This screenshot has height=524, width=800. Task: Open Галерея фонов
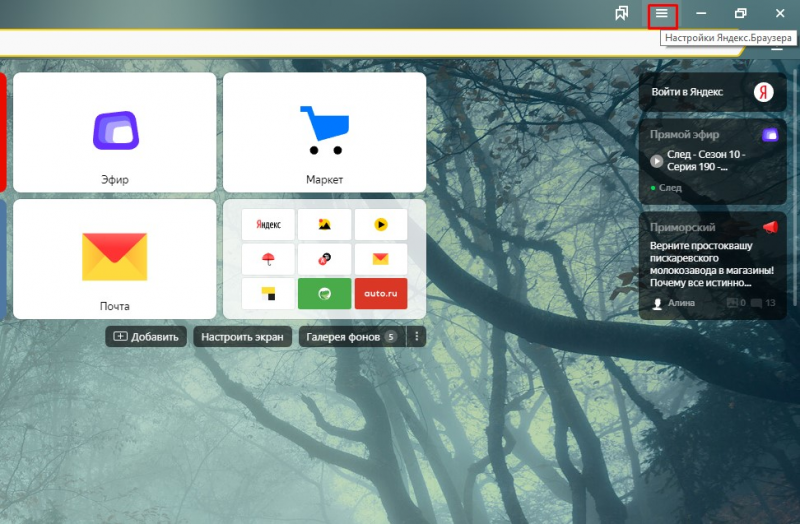pyautogui.click(x=352, y=337)
